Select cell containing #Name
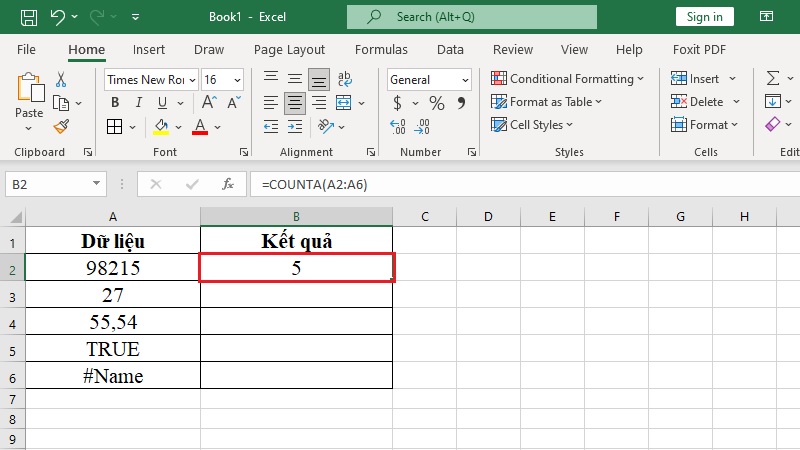 click(113, 376)
